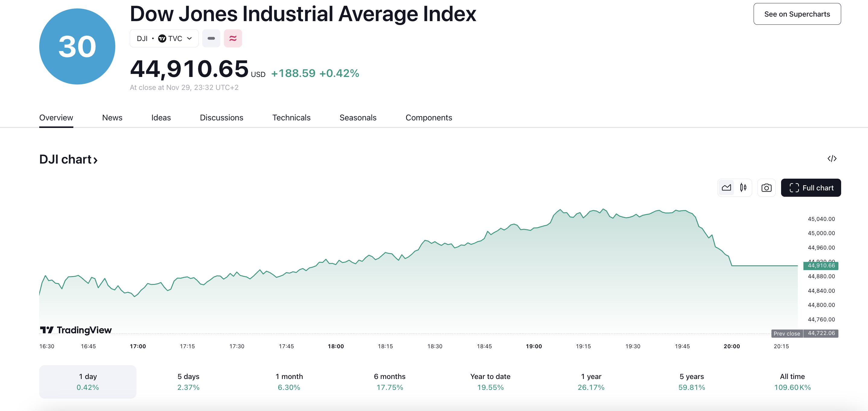This screenshot has width=868, height=411.
Task: Select the 1 month range
Action: pos(289,381)
